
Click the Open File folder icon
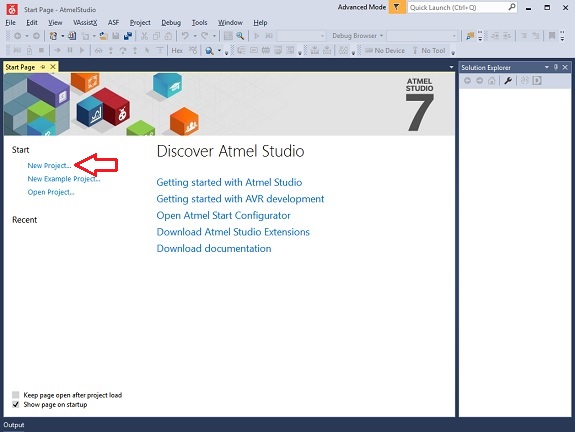(x=104, y=36)
